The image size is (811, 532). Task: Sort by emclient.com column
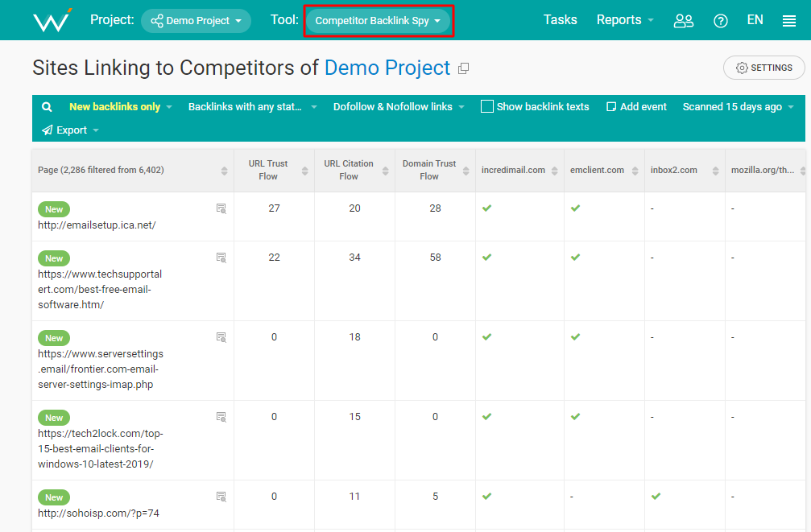click(x=635, y=171)
